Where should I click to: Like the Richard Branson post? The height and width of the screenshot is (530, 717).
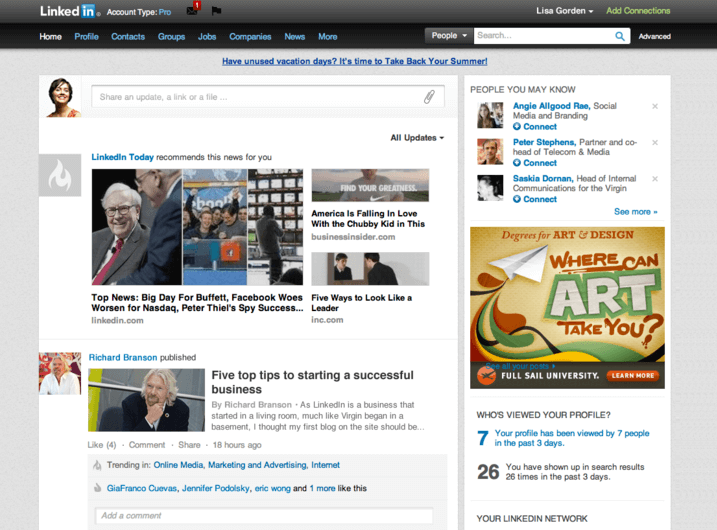[x=95, y=445]
